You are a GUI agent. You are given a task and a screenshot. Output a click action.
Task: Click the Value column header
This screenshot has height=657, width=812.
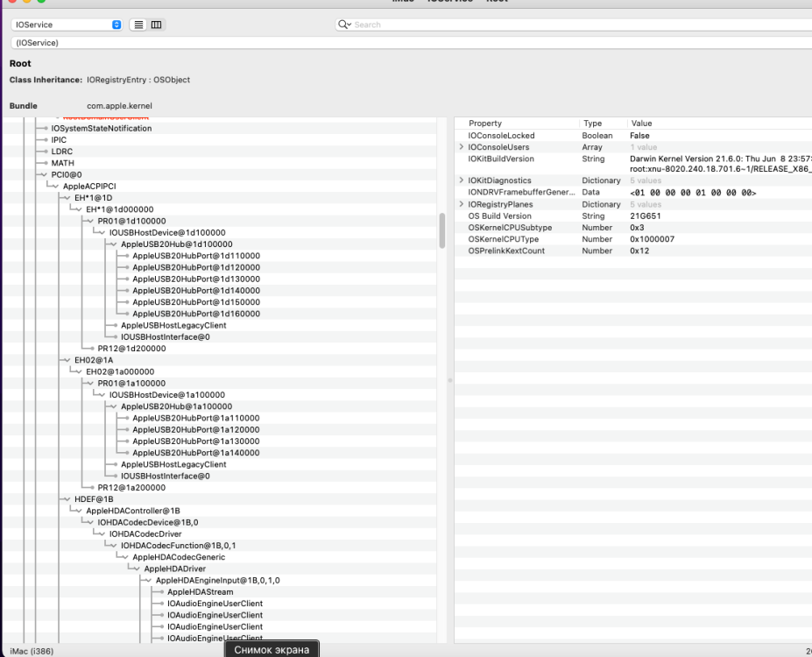641,124
